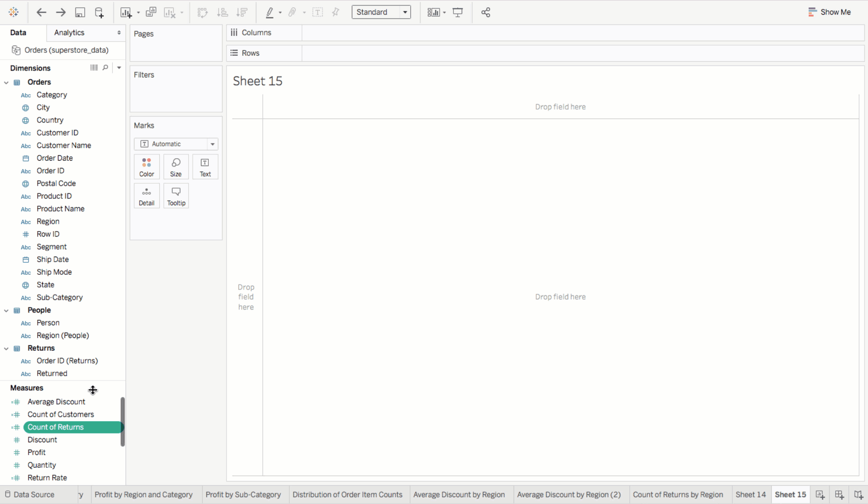Click the Show Me button
868x504 pixels.
tap(829, 12)
